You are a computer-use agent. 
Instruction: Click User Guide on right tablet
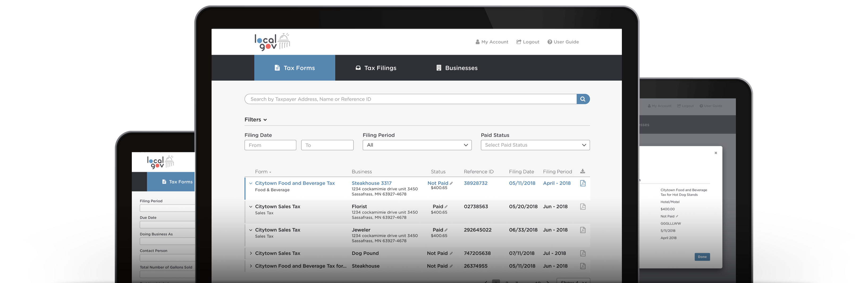pyautogui.click(x=711, y=106)
